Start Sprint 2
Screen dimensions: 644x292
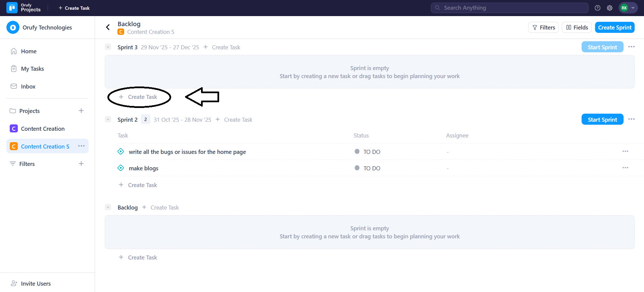(x=602, y=119)
